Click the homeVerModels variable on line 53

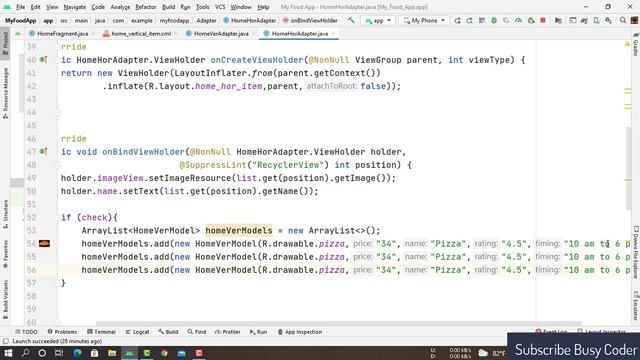coord(239,231)
